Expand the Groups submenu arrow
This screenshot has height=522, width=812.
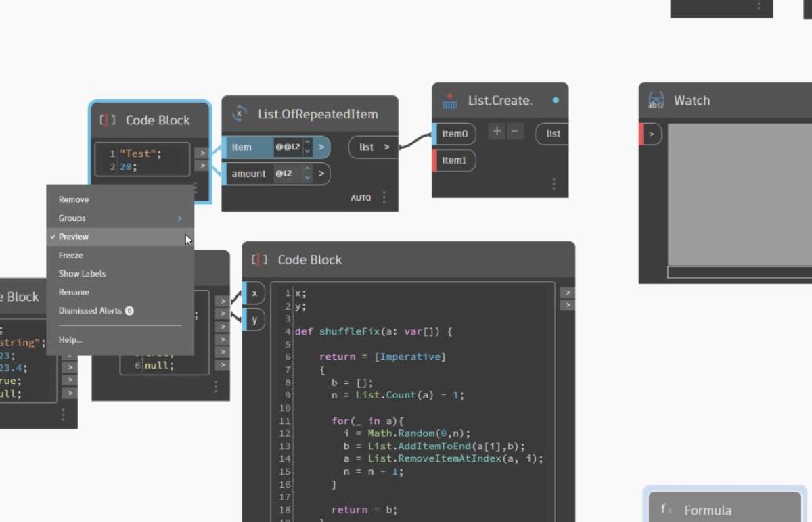click(180, 218)
